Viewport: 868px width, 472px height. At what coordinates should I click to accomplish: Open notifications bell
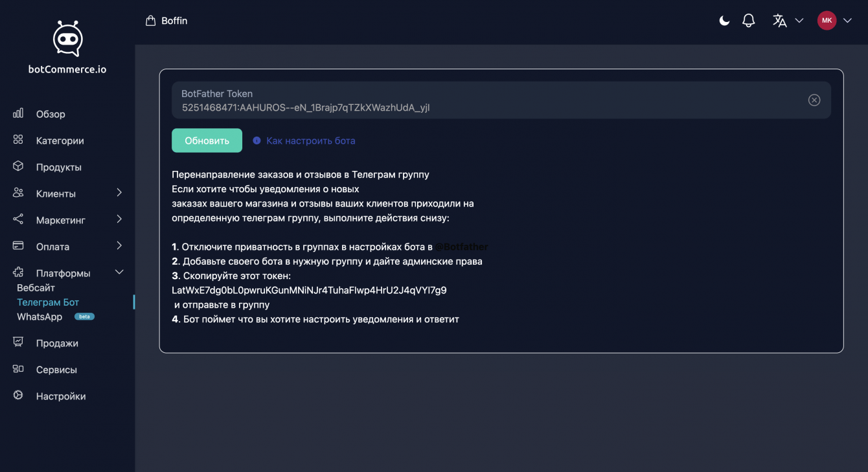pos(749,21)
